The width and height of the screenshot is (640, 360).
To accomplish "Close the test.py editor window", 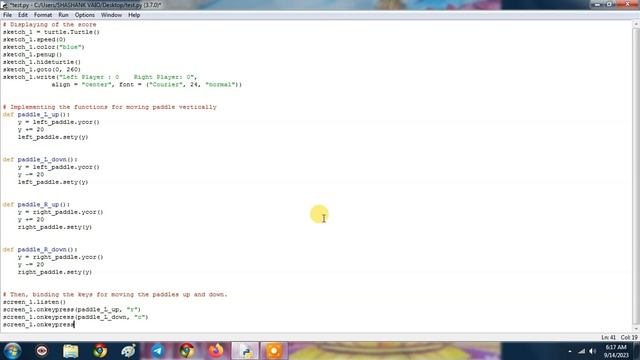I will point(627,4).
